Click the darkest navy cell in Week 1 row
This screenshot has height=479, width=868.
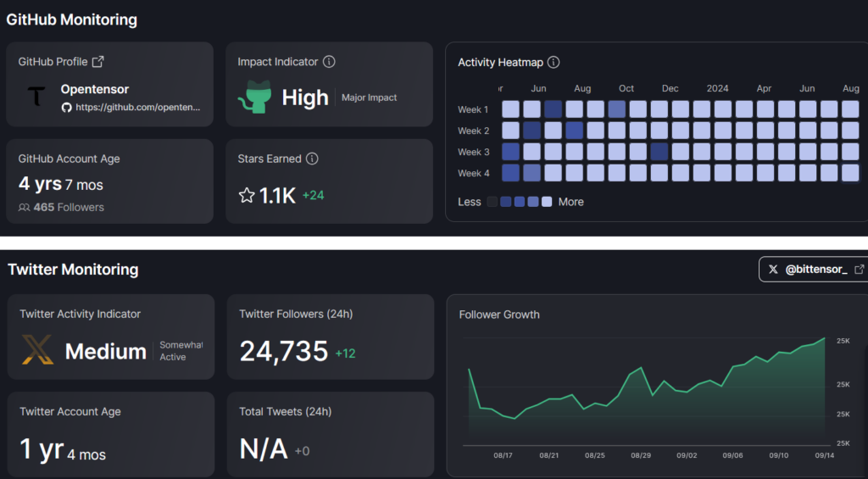point(553,109)
